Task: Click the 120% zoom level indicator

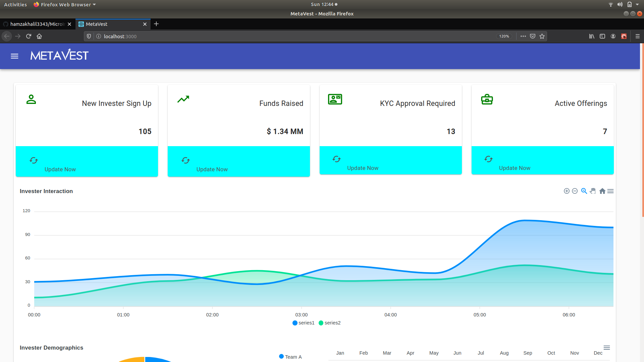Action: (504, 36)
